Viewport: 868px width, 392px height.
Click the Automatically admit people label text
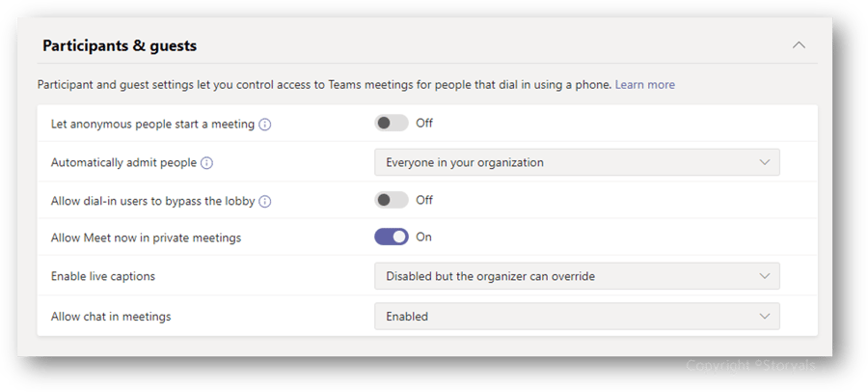click(x=124, y=163)
